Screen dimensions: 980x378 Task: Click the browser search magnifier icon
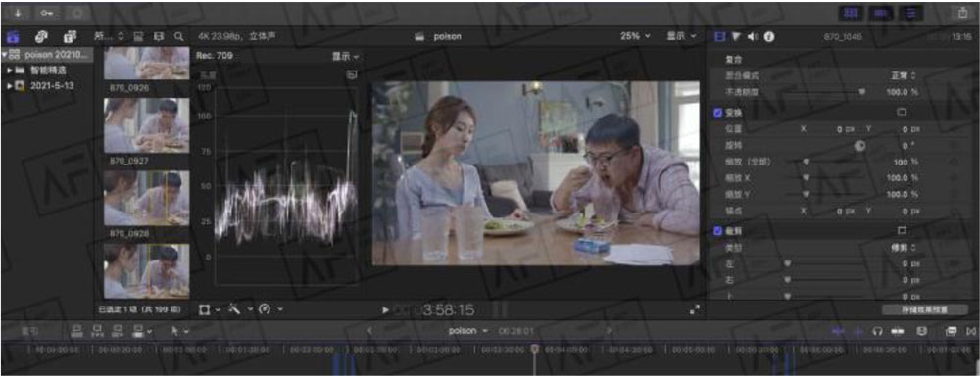pos(178,37)
